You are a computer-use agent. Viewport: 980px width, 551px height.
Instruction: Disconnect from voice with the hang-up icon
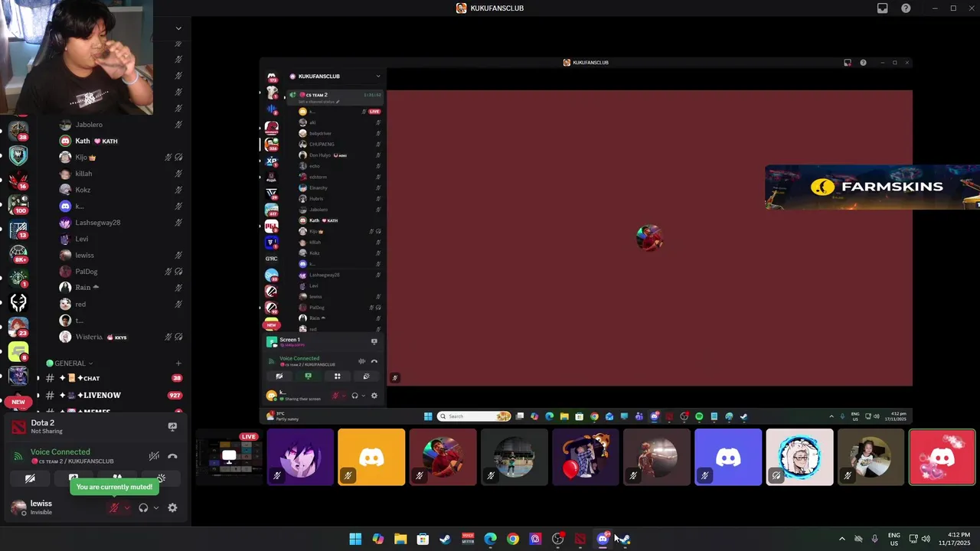[172, 456]
